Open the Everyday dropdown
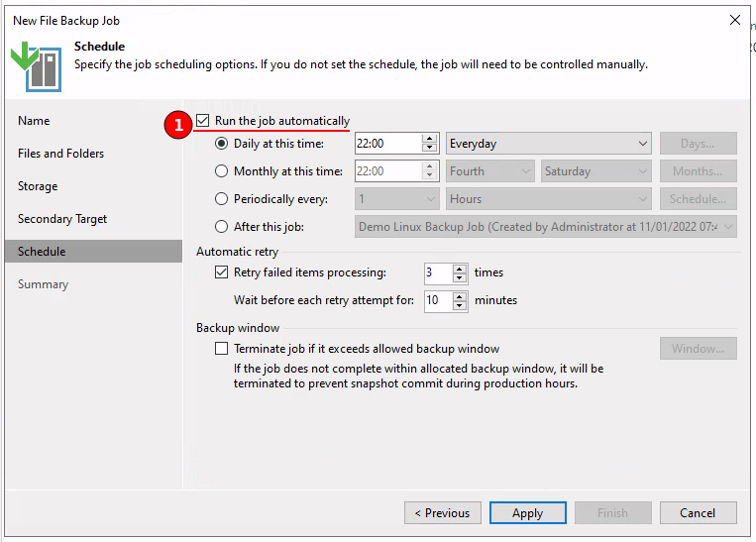The height and width of the screenshot is (542, 756). (549, 144)
